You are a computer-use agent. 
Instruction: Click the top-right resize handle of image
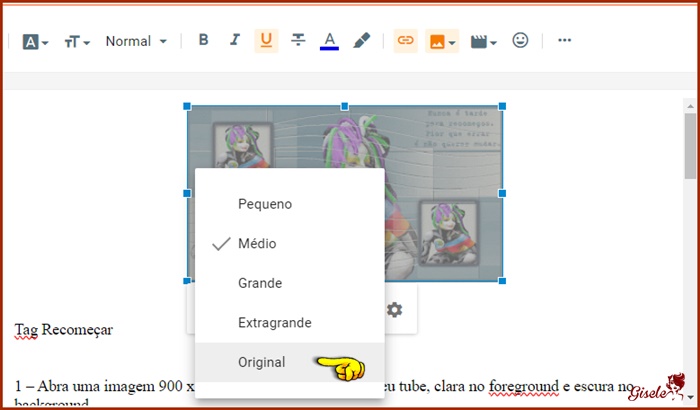[x=502, y=106]
